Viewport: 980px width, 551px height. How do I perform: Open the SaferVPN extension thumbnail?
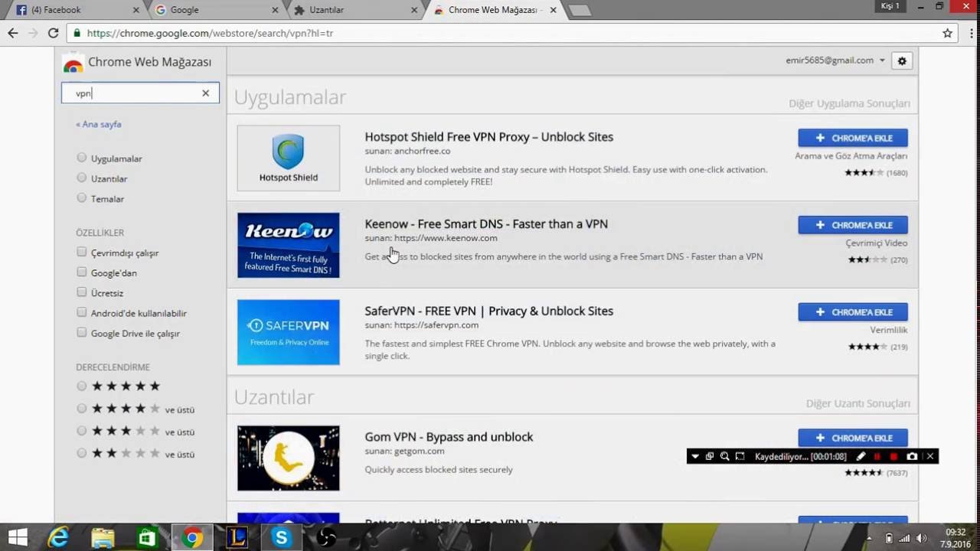(x=289, y=332)
